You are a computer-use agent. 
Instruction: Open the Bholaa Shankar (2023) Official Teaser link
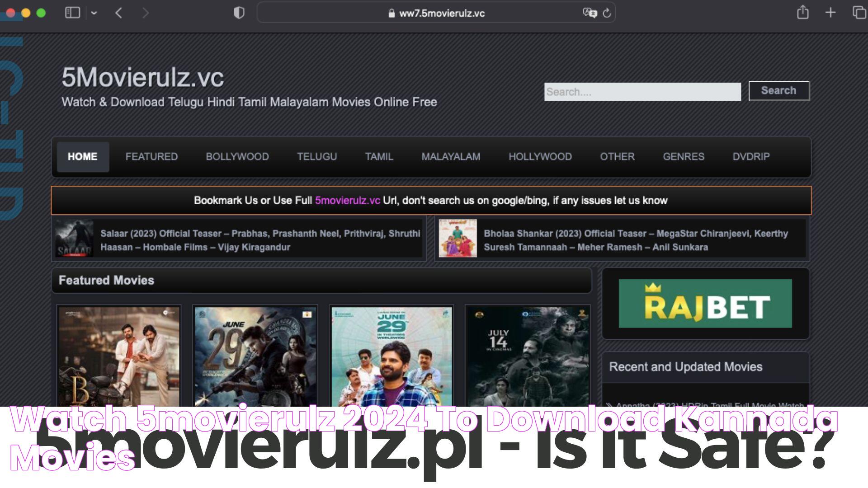click(636, 240)
